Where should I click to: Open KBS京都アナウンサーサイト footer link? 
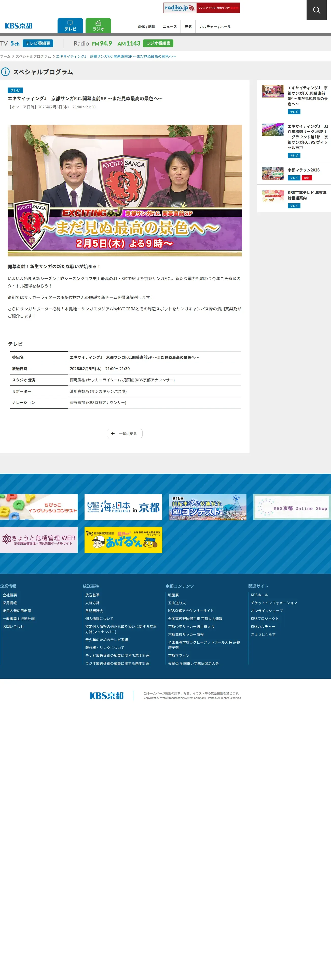(x=191, y=611)
